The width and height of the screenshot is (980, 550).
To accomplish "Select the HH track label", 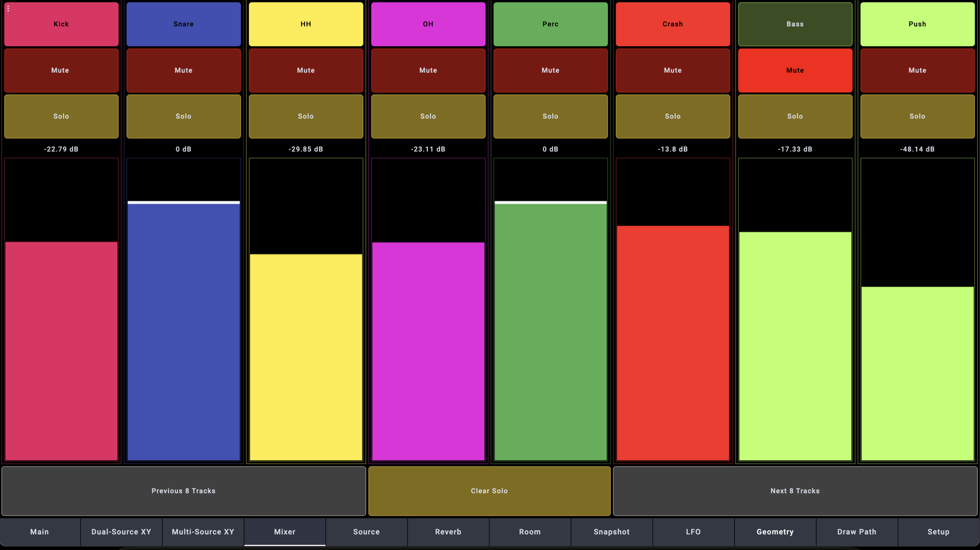I will pos(305,24).
